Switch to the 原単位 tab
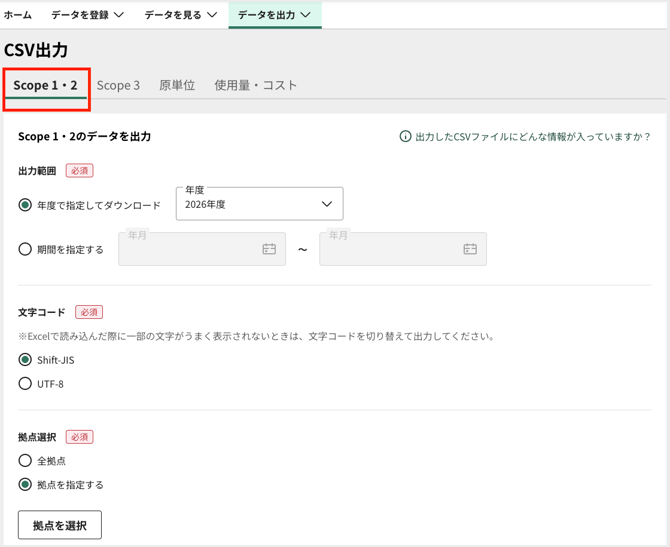 (177, 85)
